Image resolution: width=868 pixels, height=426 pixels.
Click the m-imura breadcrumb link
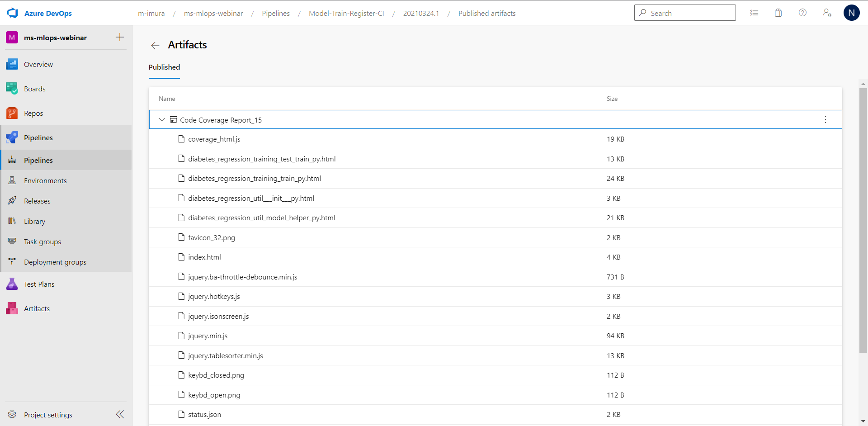coord(151,14)
